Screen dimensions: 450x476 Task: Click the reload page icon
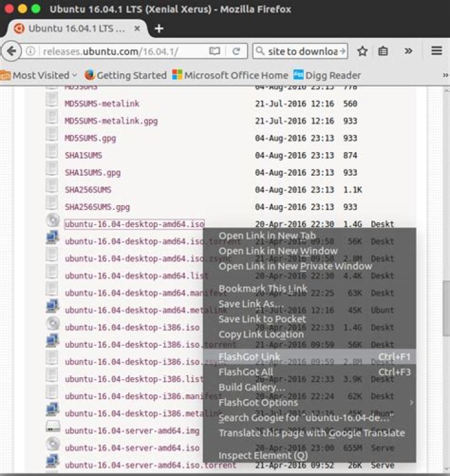236,51
